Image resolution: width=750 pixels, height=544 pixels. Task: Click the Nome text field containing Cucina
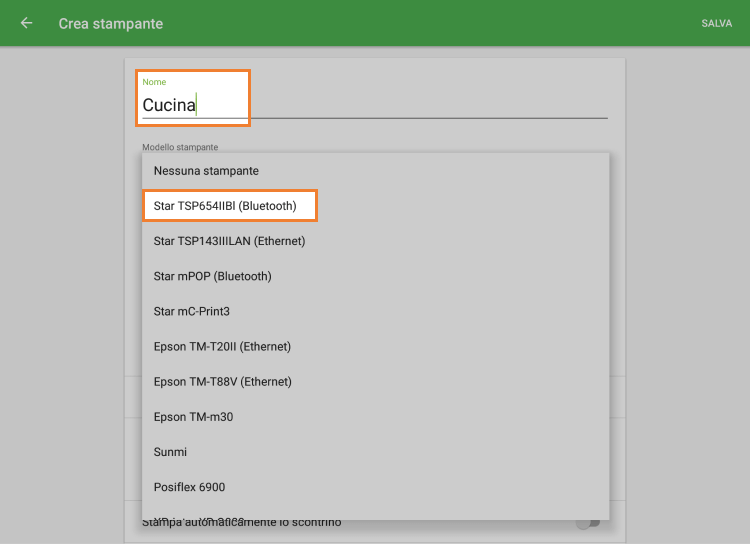click(374, 105)
